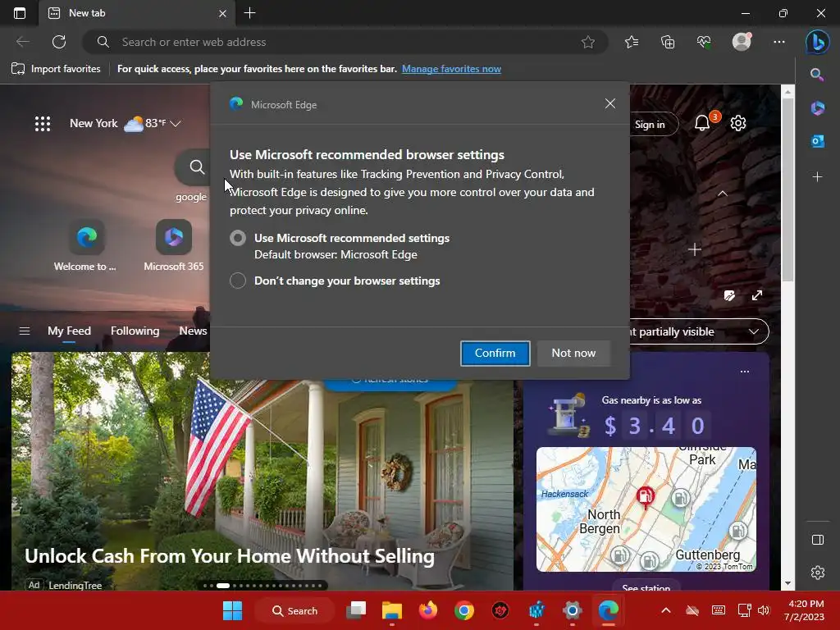
Task: Expand the background image fullscreen arrows
Action: [757, 295]
